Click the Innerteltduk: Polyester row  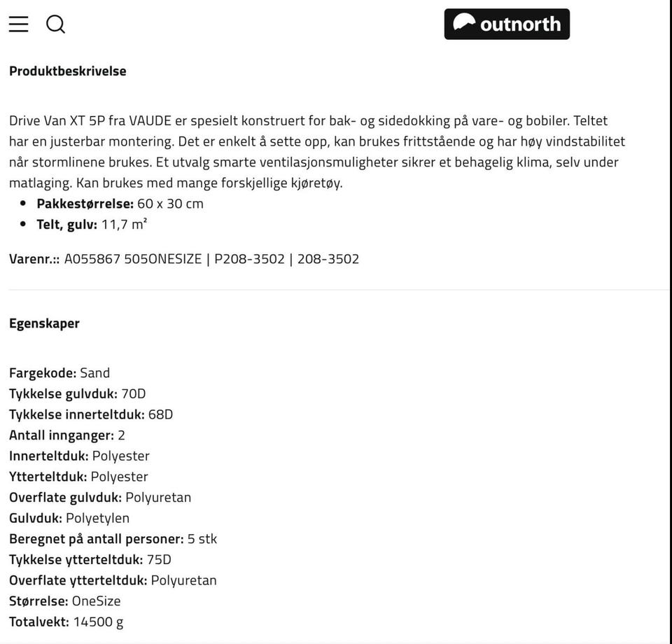click(79, 456)
